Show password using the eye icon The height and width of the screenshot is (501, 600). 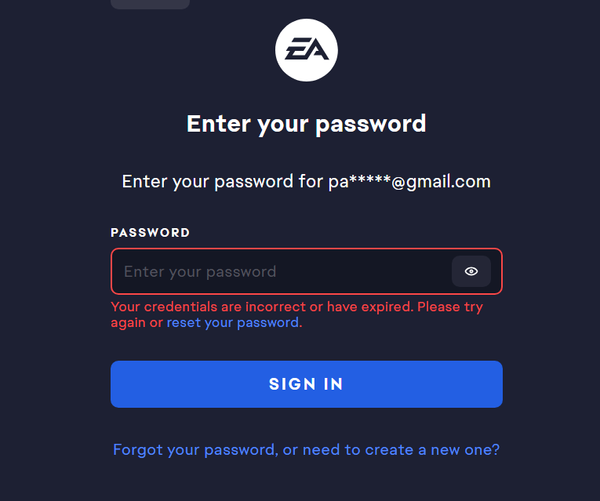[471, 271]
